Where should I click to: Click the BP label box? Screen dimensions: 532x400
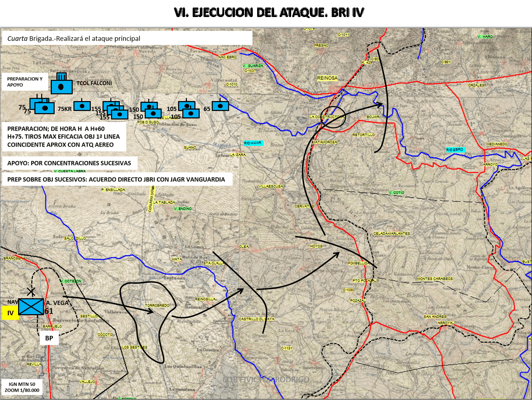pyautogui.click(x=49, y=338)
